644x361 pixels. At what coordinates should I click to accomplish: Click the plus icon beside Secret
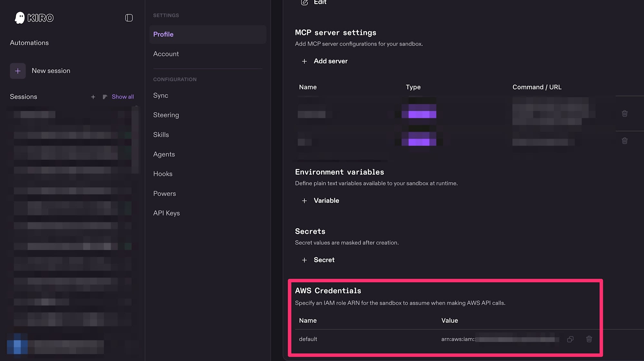click(304, 260)
